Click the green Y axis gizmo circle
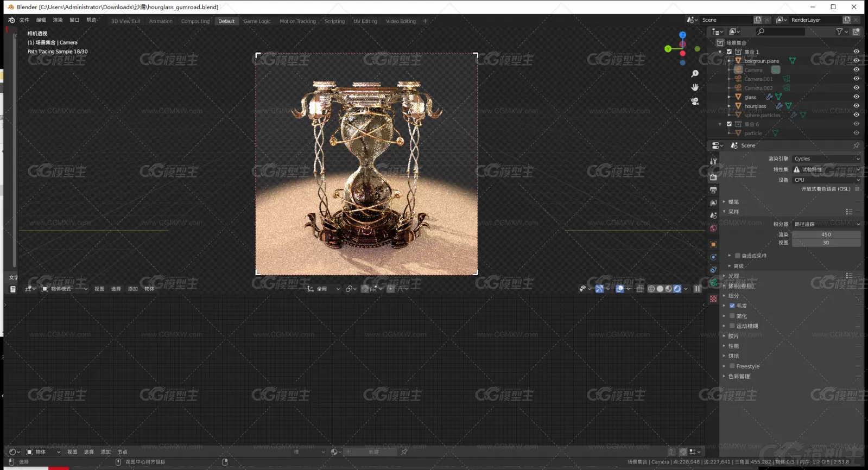868x470 pixels. click(668, 49)
